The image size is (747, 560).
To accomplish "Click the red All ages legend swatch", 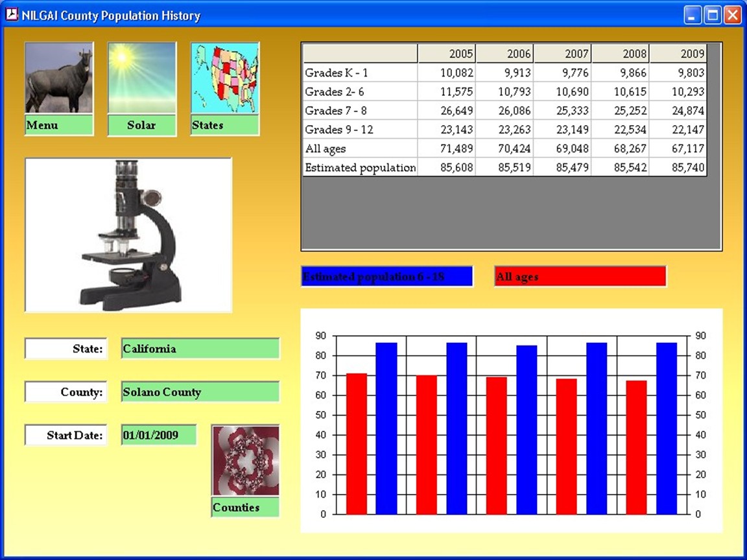I will 580,277.
